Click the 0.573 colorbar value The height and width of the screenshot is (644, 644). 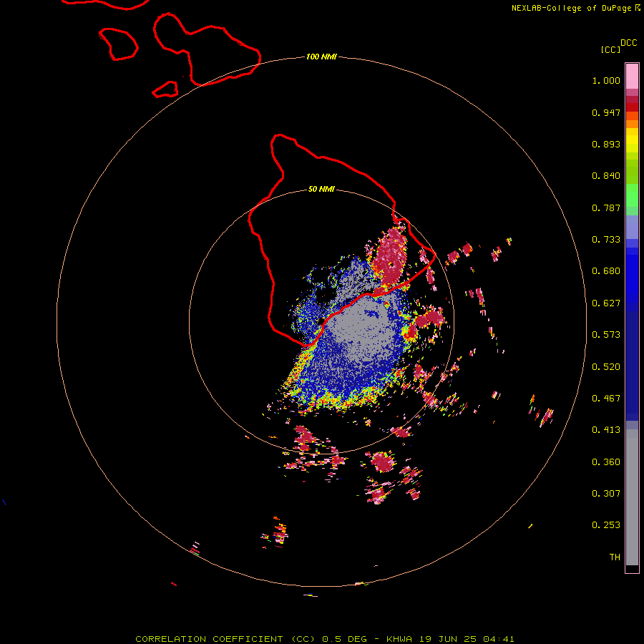606,335
